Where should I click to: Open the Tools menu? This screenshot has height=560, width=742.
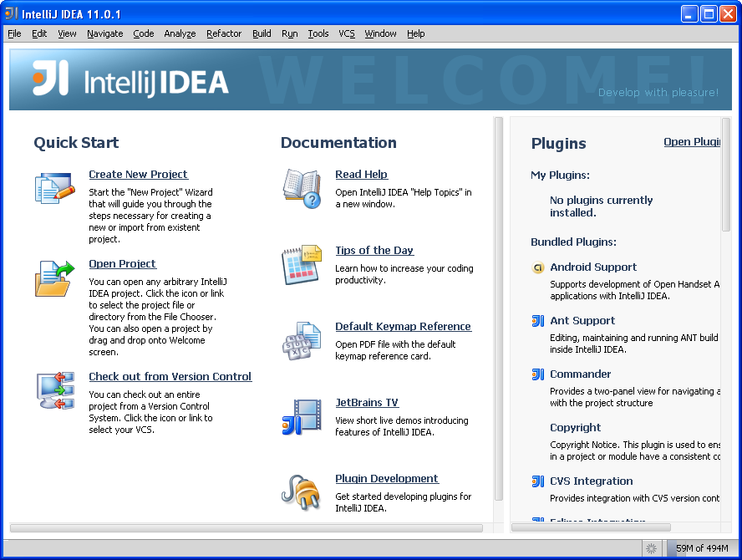point(318,33)
